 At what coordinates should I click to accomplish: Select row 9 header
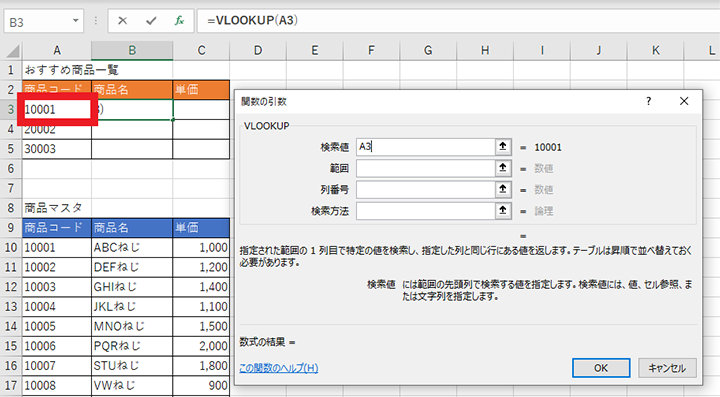coord(11,228)
